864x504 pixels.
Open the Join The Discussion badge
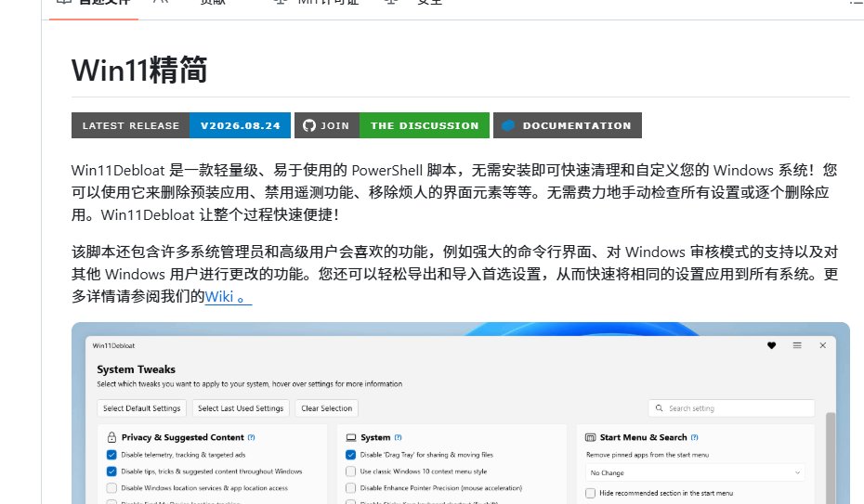point(392,125)
